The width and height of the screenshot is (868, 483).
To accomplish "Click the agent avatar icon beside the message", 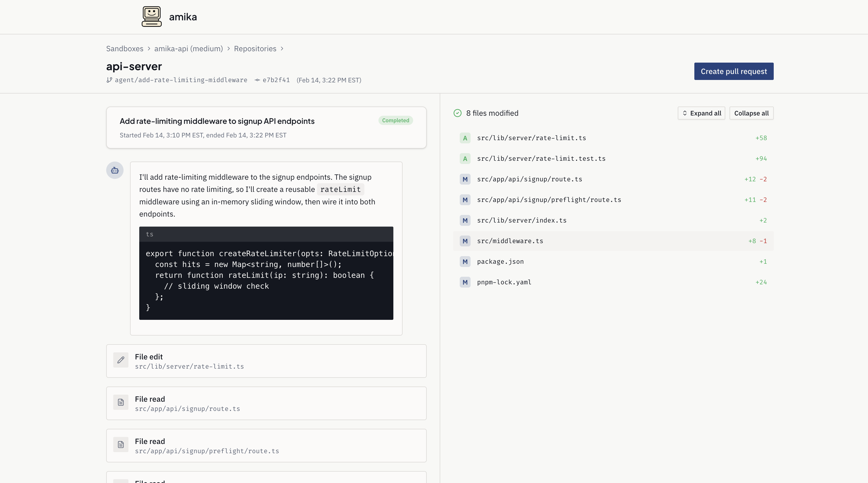I will (x=115, y=170).
